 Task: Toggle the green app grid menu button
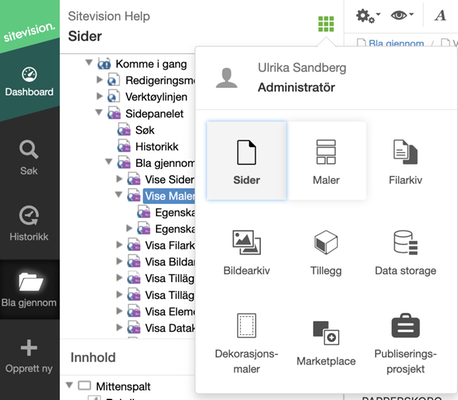[326, 24]
